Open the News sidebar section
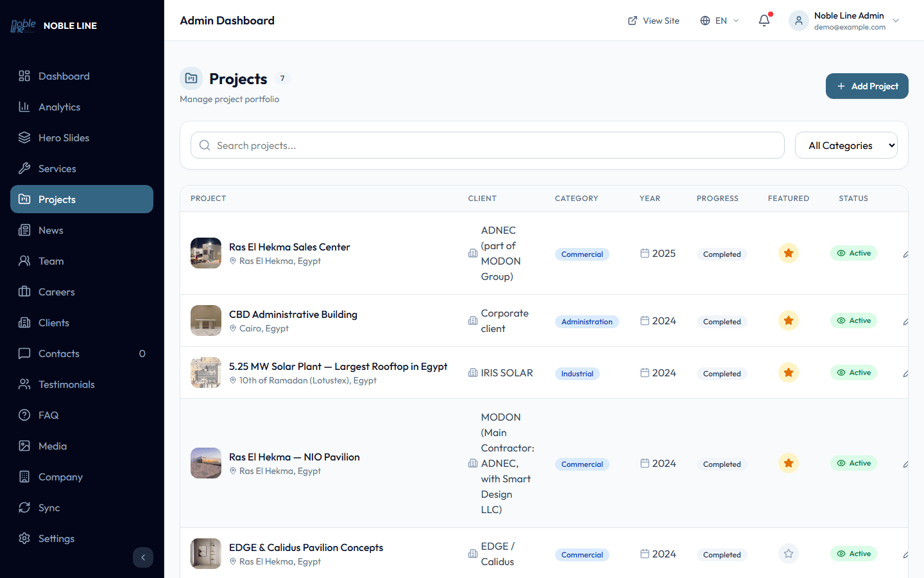The height and width of the screenshot is (578, 924). click(81, 230)
